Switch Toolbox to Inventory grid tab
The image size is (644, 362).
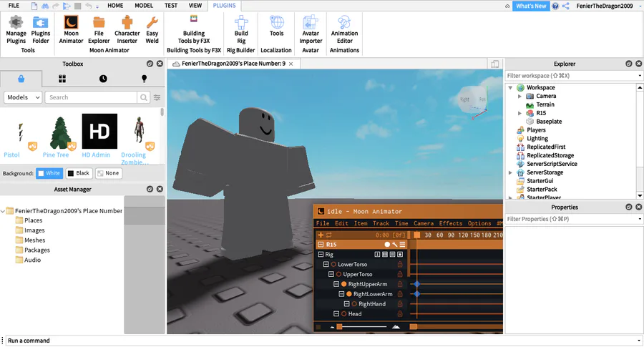62,79
